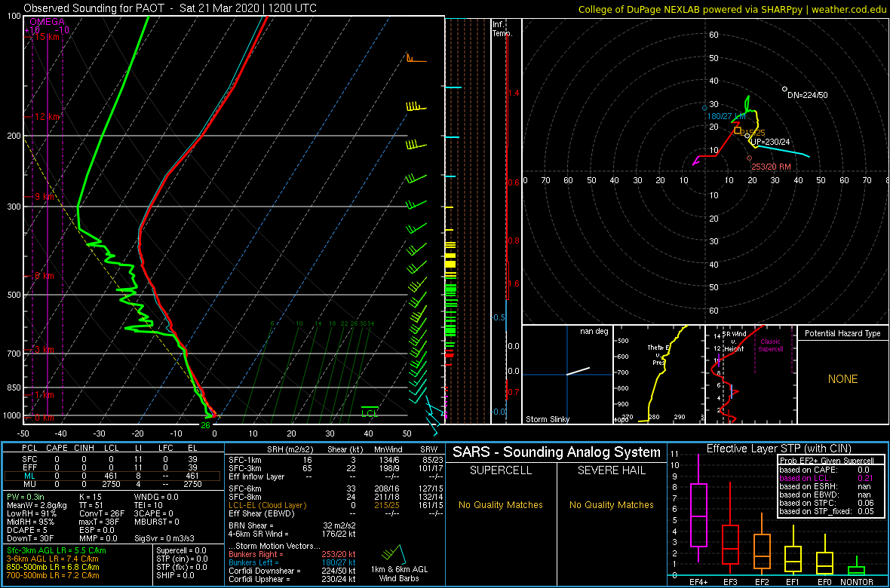Select the SFC parcel row
Screen dimensions: 890x588
click(x=114, y=459)
